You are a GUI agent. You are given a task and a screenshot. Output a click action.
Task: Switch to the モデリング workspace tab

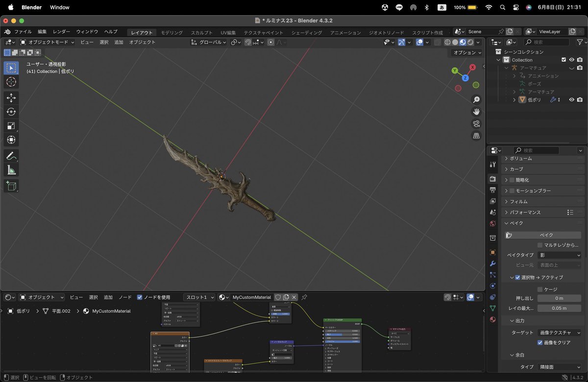pyautogui.click(x=171, y=33)
